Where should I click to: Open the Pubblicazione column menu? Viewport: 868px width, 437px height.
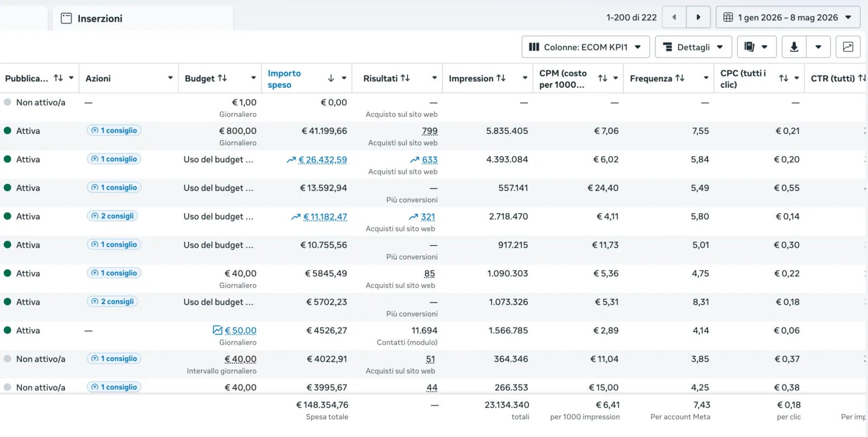click(x=71, y=78)
